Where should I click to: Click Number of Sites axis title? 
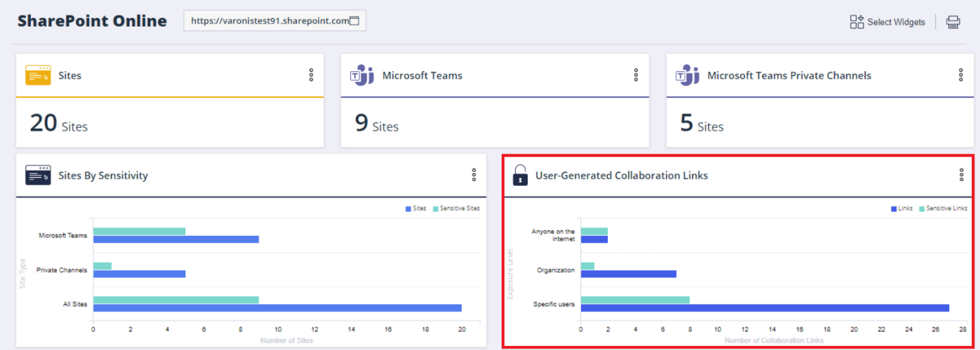287,340
